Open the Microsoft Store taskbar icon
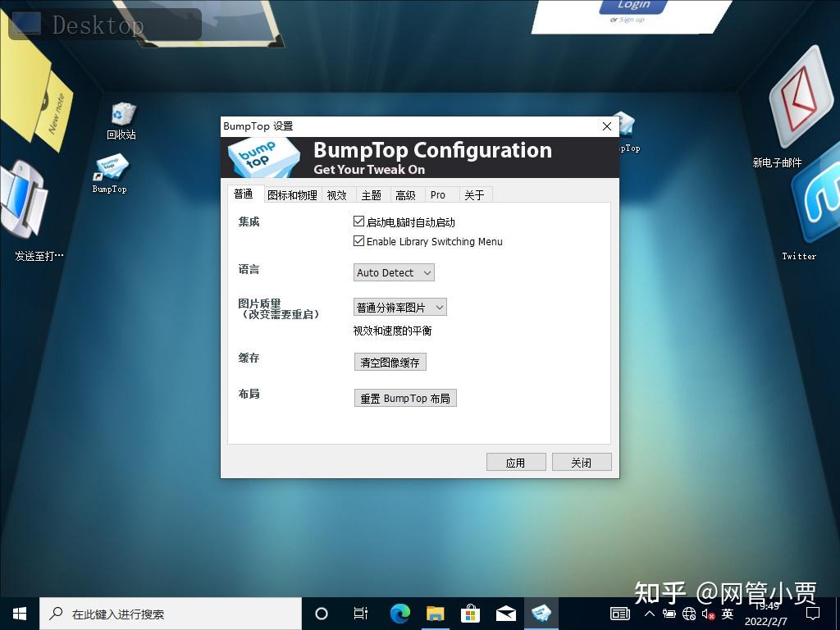 [470, 613]
